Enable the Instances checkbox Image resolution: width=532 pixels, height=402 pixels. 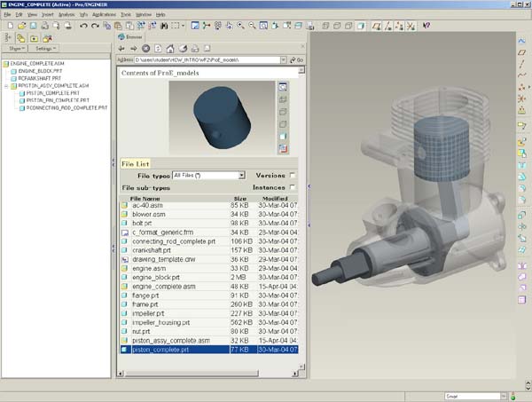coord(293,187)
